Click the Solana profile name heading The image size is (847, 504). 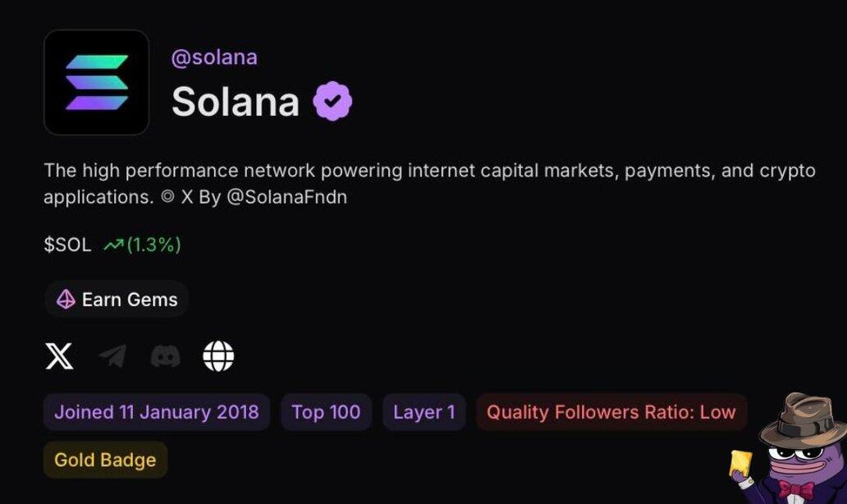pyautogui.click(x=235, y=102)
